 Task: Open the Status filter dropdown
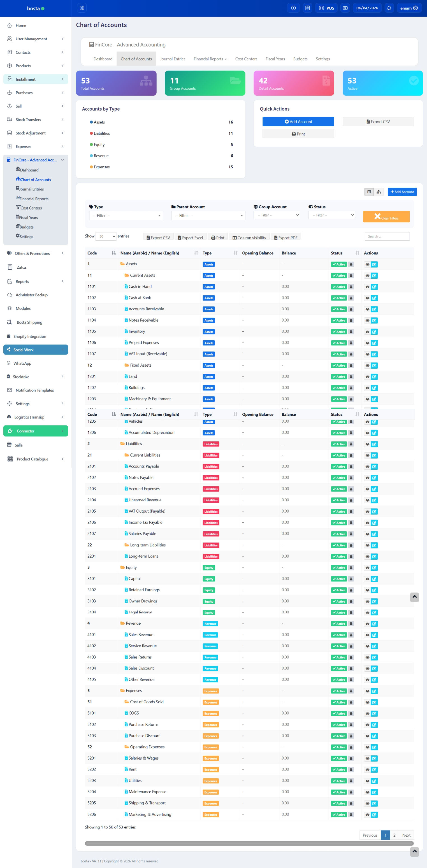[x=332, y=215]
